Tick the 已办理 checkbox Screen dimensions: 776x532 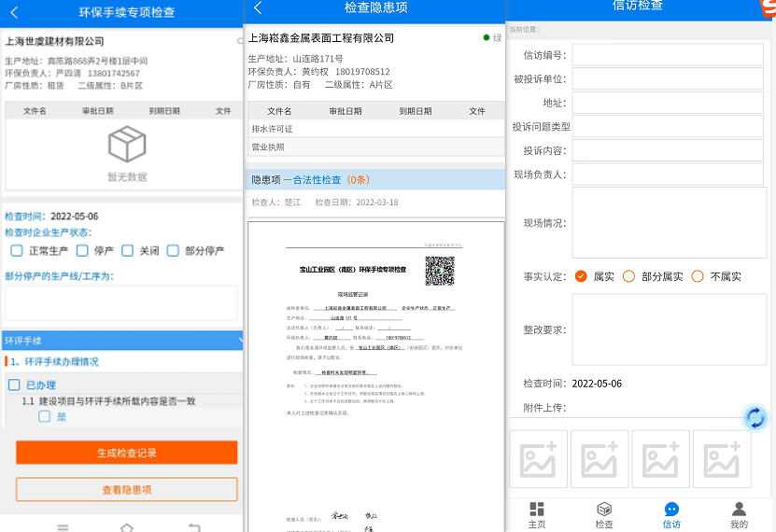(14, 385)
